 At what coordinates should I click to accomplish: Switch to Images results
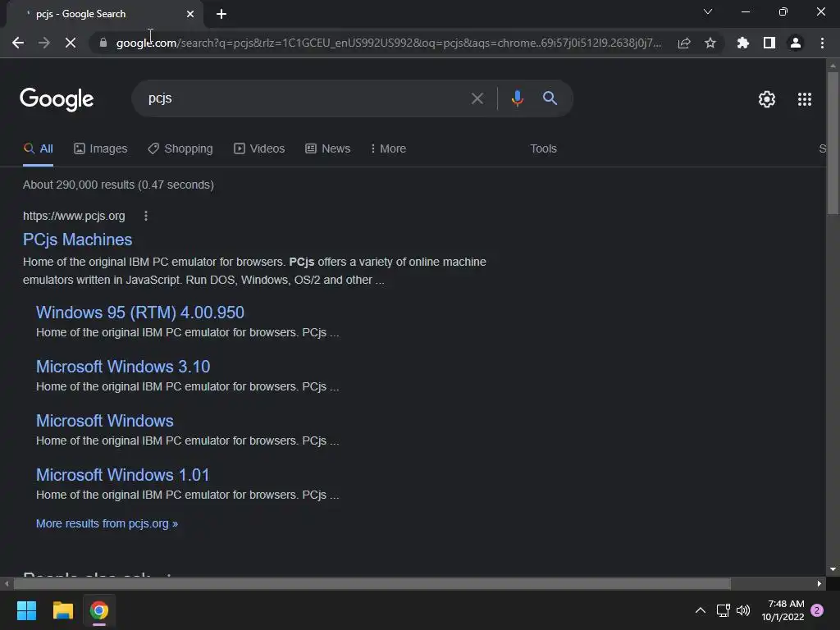101,148
